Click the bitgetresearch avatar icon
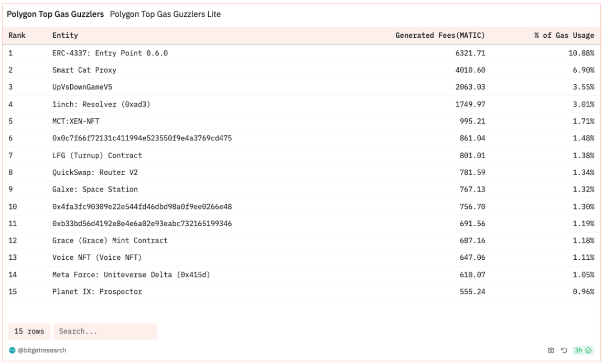Image resolution: width=604 pixels, height=364 pixels. coord(13,350)
